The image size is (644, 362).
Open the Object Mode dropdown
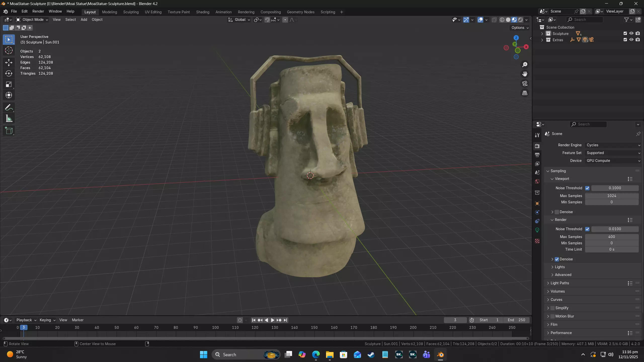32,20
